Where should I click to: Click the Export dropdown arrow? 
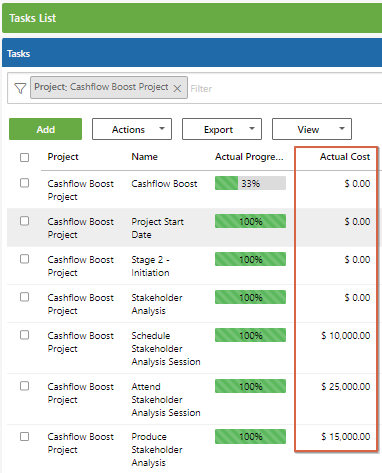(x=252, y=129)
